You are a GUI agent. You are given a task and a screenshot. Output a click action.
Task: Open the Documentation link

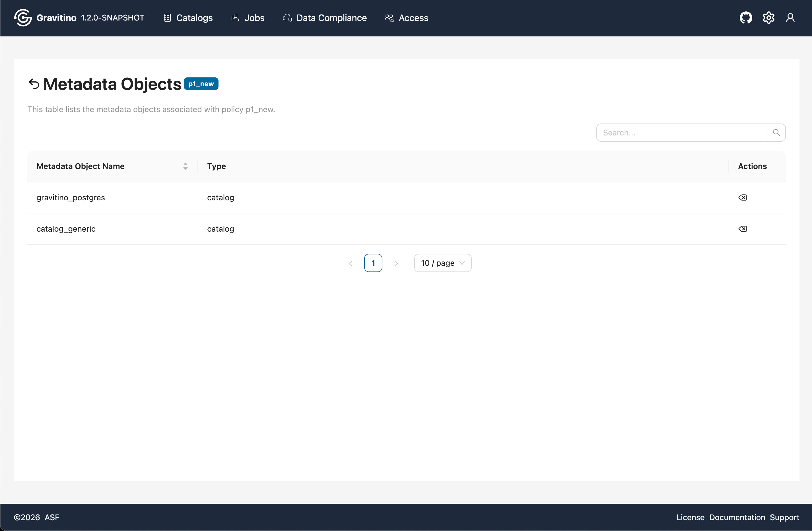(737, 517)
